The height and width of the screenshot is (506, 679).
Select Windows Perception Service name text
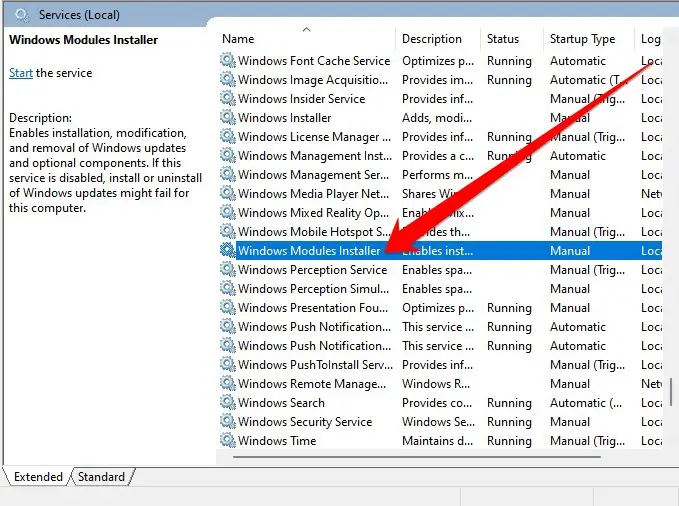[x=312, y=270]
